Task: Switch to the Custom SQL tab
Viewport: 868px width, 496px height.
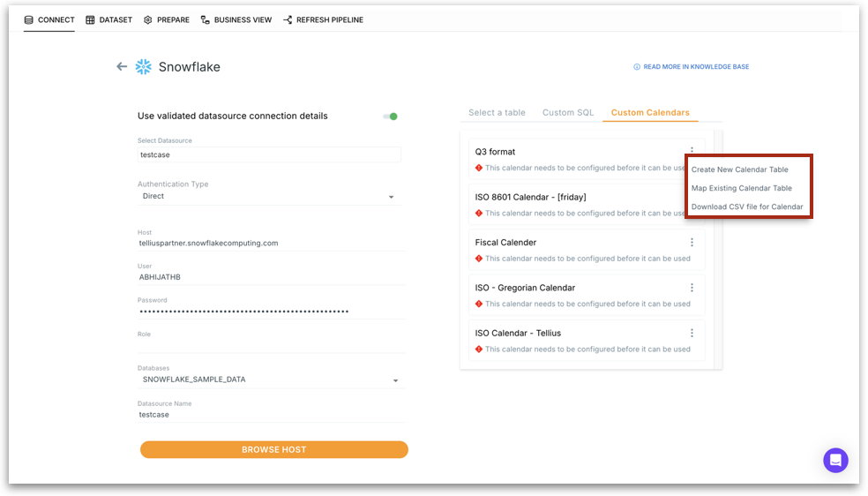Action: click(x=568, y=113)
